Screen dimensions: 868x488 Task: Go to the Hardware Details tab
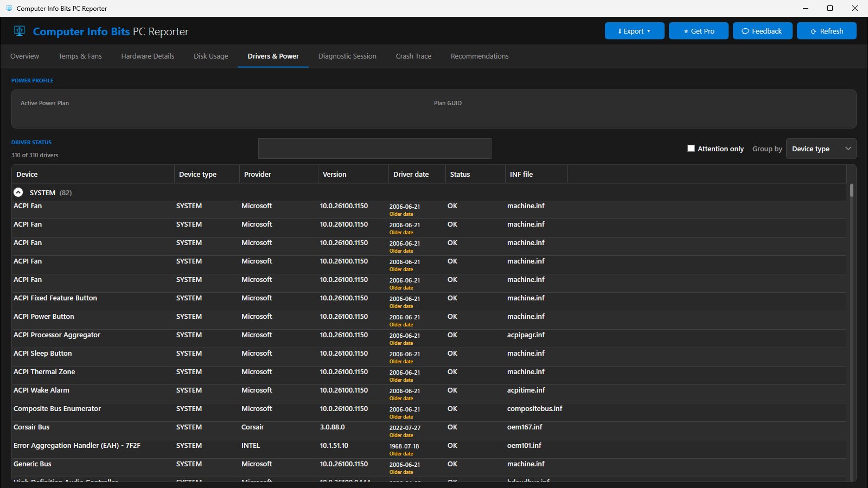[148, 56]
